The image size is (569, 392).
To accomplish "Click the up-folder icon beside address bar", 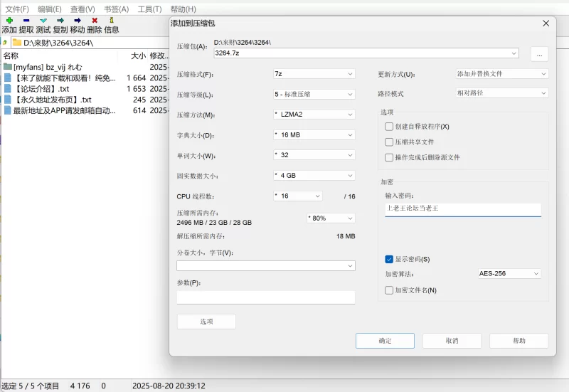I will 5,43.
